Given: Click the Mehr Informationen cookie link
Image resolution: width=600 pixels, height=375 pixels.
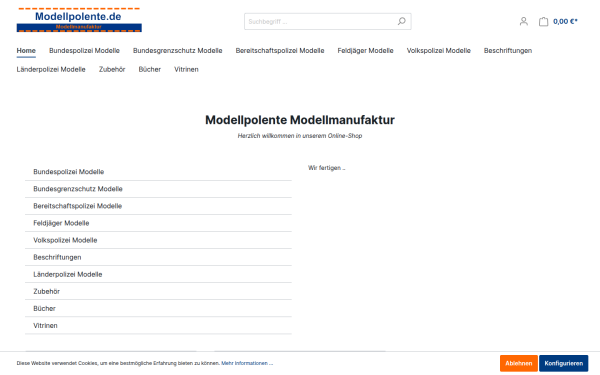Looking at the screenshot, I should point(247,363).
